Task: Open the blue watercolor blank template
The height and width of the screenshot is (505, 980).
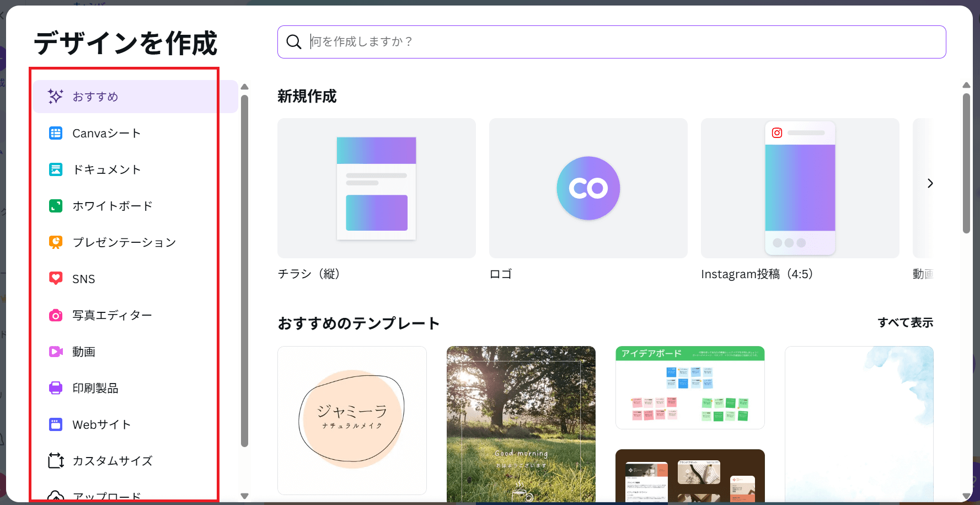Action: tap(859, 424)
